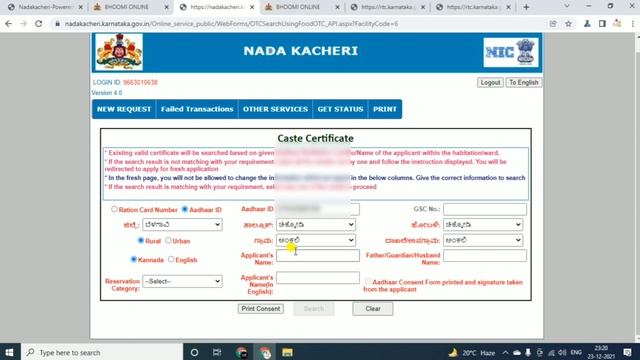Click the browser address bar URL
The height and width of the screenshot is (360, 640).
point(232,24)
